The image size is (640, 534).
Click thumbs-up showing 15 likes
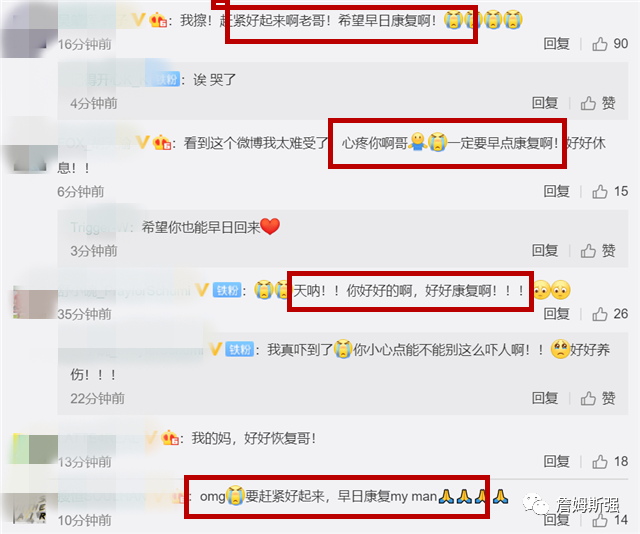pos(610,191)
